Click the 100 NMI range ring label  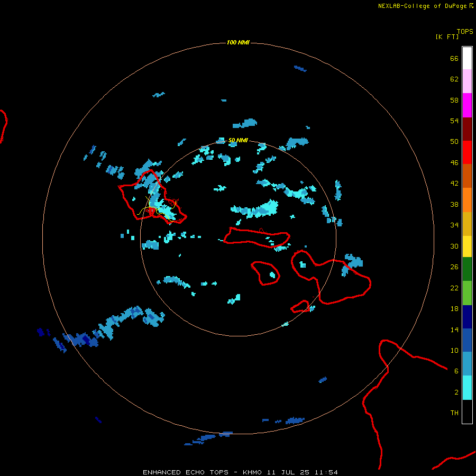238,42
